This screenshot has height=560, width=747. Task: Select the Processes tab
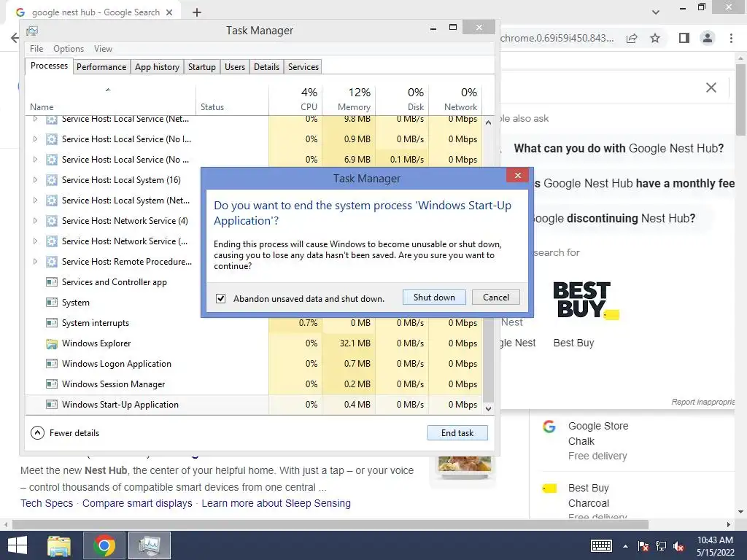point(49,66)
